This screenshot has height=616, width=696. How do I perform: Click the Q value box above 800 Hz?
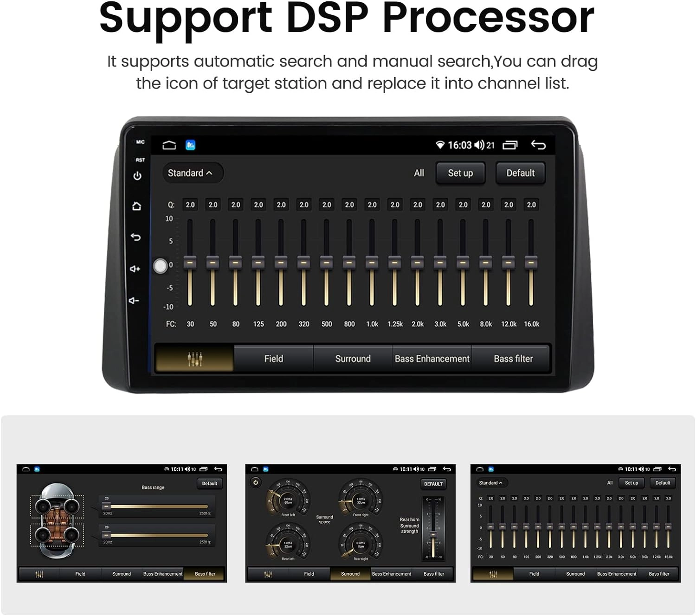349,205
